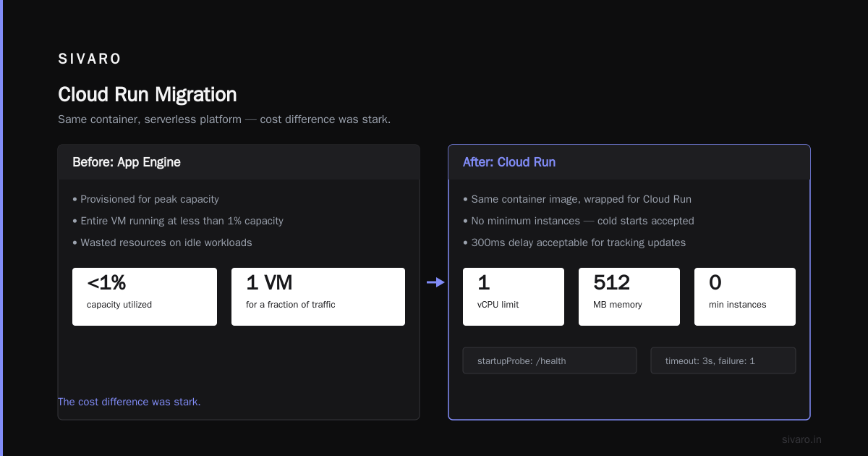Click the arrow between the two panels
Screen dimensions: 868x456
[x=435, y=282]
